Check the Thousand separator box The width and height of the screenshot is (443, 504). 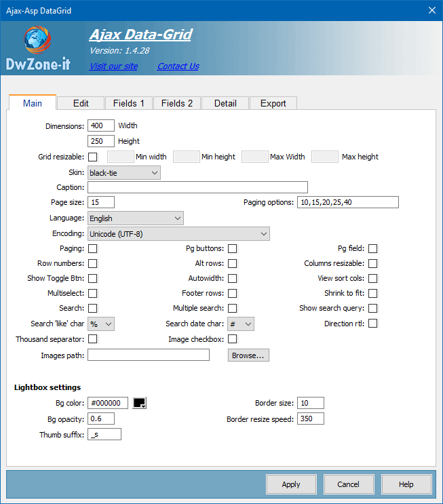pos(92,338)
